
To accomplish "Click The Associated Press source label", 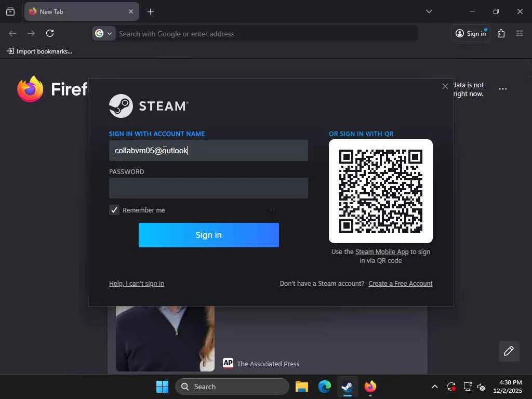I will 268,364.
